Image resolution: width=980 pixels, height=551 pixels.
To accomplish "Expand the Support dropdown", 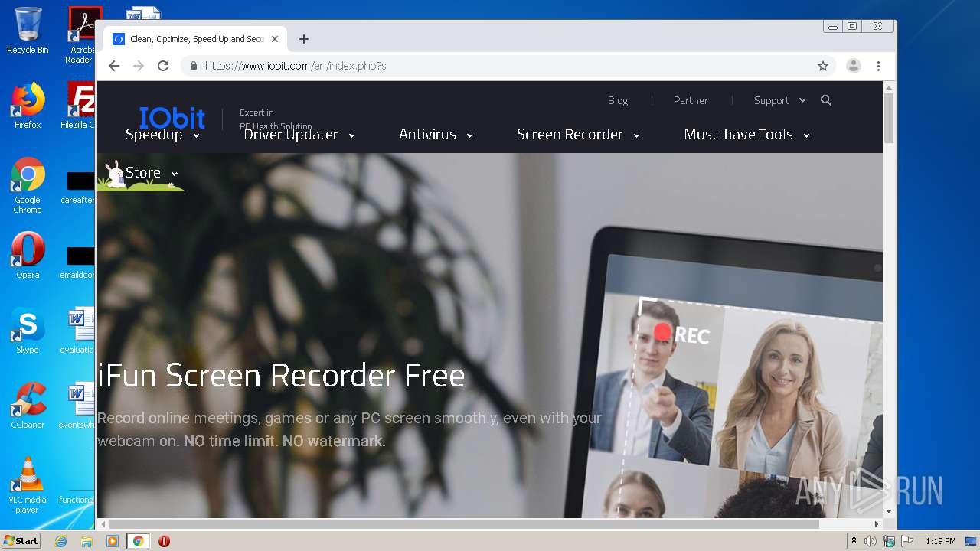I will click(779, 100).
